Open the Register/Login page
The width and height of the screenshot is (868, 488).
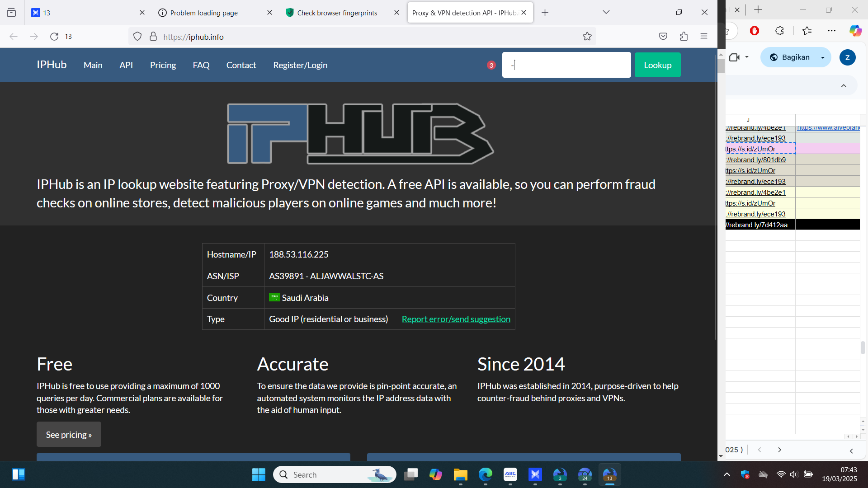[x=300, y=65]
